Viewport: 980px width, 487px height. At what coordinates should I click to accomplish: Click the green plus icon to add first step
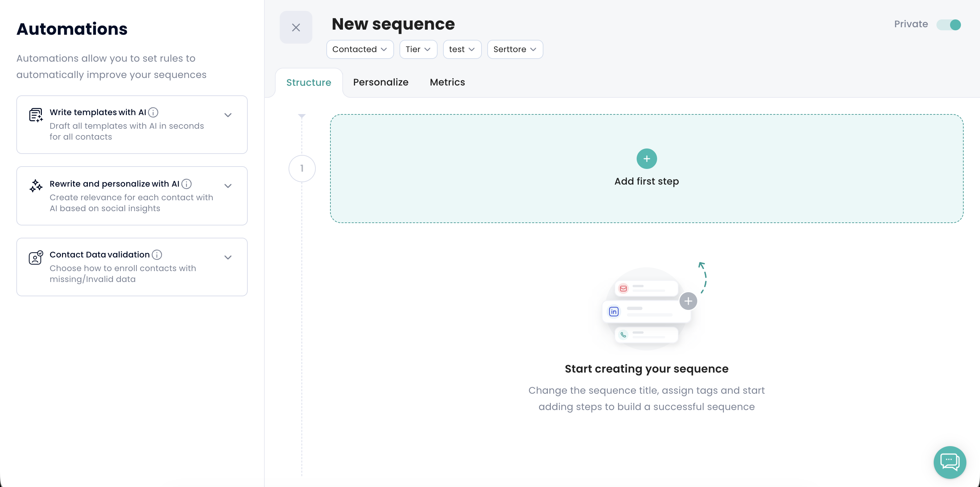point(647,159)
